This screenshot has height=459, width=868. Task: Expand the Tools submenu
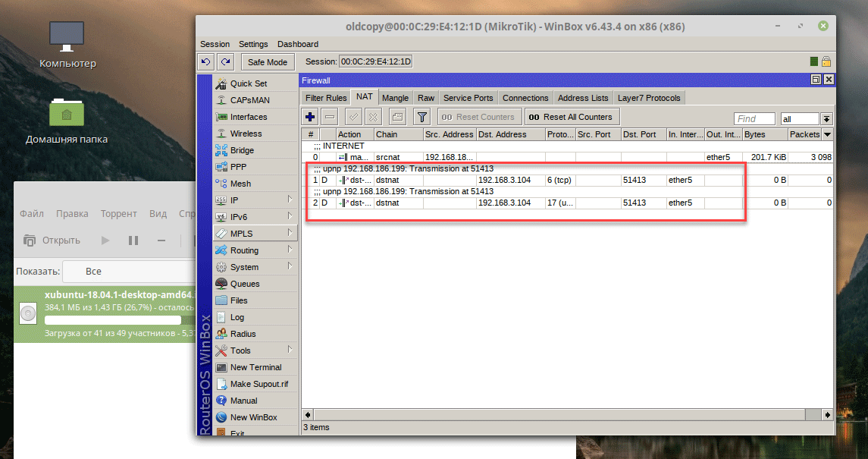(255, 351)
